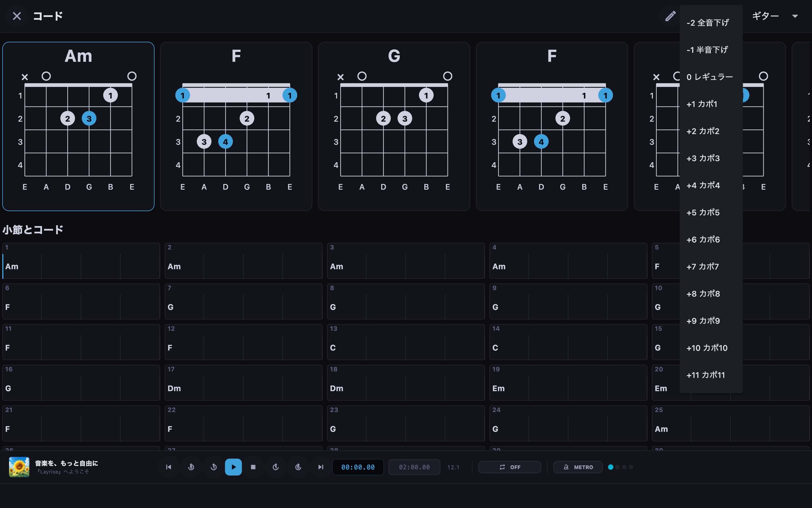Click the beat indicator cyan dot
Image resolution: width=812 pixels, height=508 pixels.
click(x=611, y=467)
